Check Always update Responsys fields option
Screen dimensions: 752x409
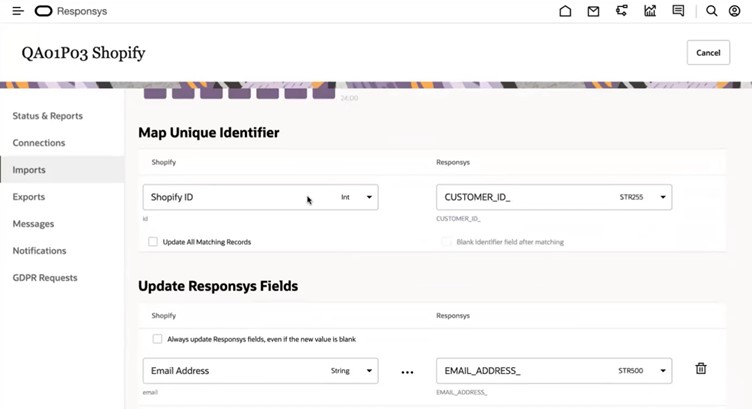[x=157, y=339]
